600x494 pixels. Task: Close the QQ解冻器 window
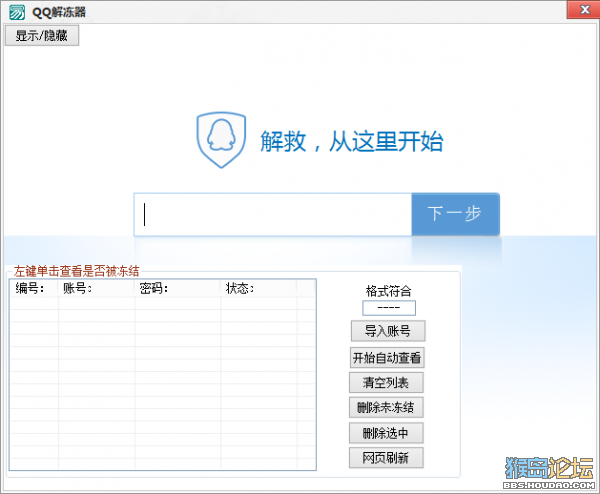pyautogui.click(x=584, y=10)
